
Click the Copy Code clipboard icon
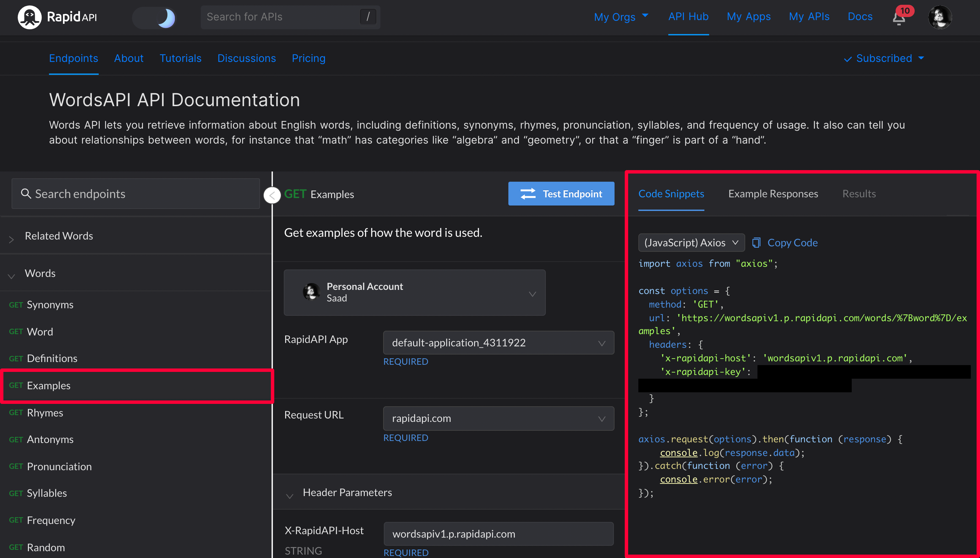[x=756, y=243]
